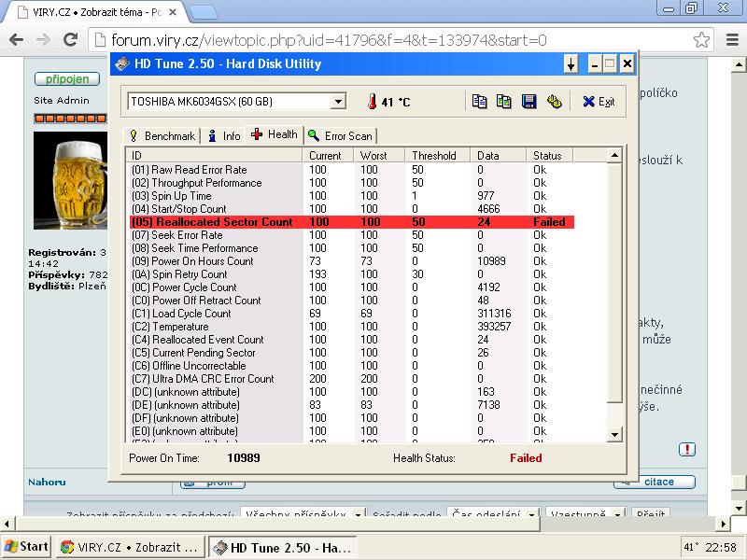Click the scroll up arrow of attribute list

click(614, 155)
